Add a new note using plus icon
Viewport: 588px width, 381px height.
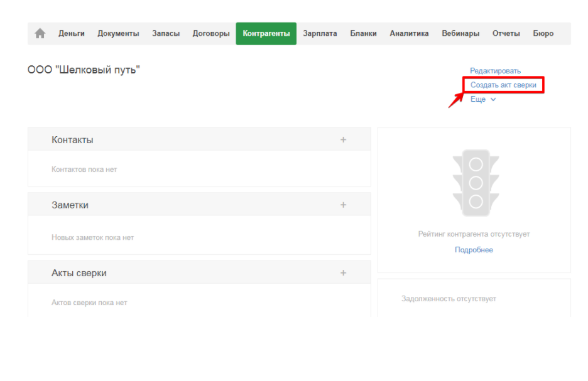[x=343, y=205]
